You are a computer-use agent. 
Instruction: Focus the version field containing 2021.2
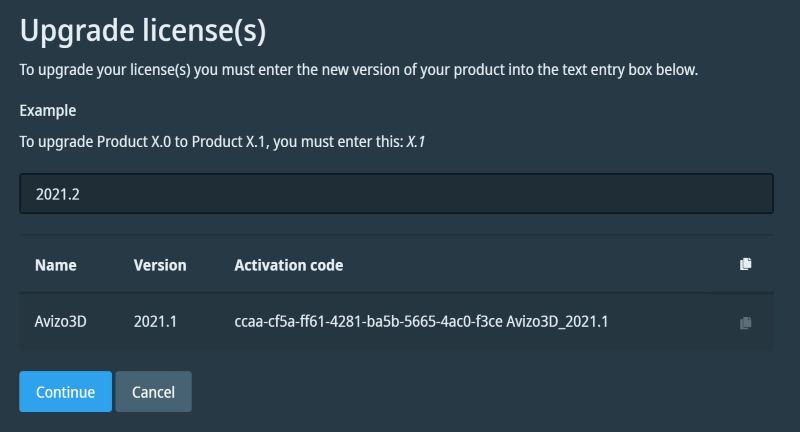tap(396, 194)
